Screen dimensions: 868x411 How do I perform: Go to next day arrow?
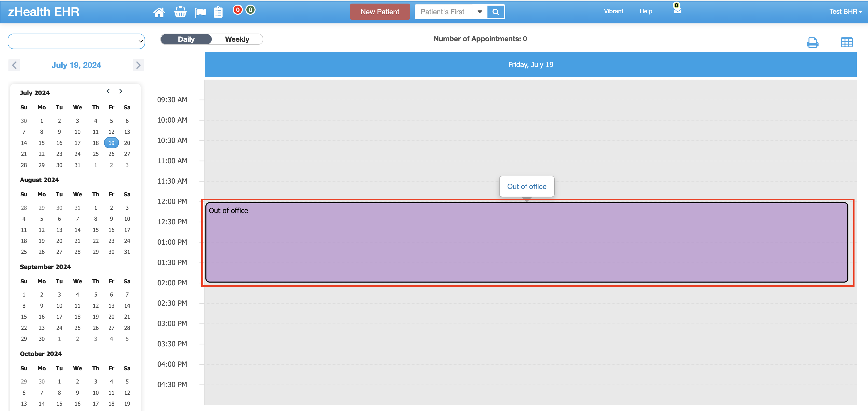[138, 65]
